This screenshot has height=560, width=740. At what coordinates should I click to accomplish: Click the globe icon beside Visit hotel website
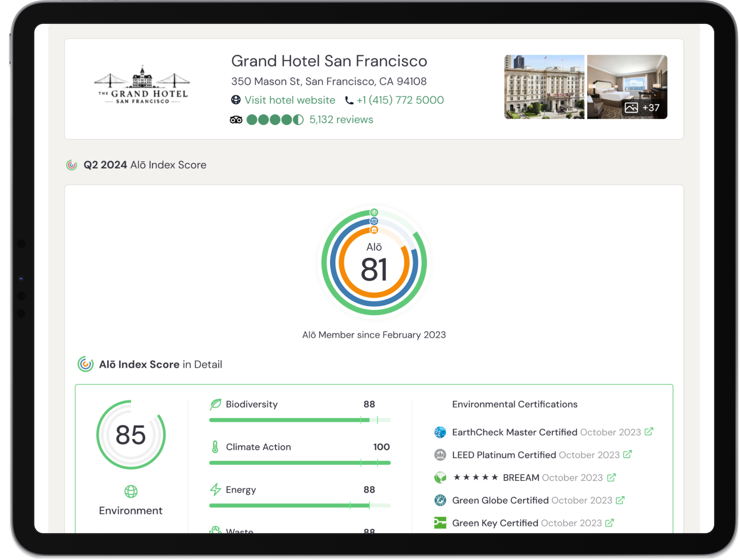[x=236, y=100]
